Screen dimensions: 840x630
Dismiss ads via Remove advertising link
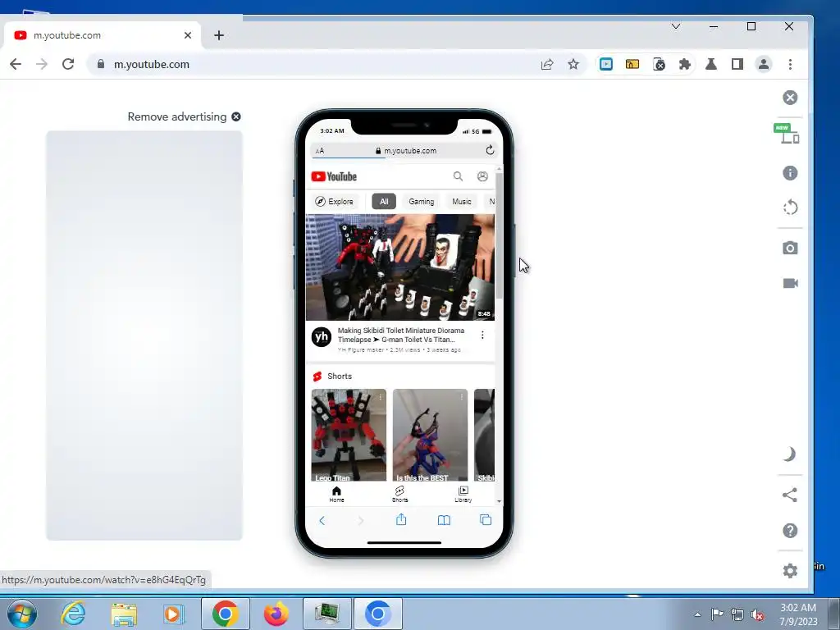[x=184, y=116]
